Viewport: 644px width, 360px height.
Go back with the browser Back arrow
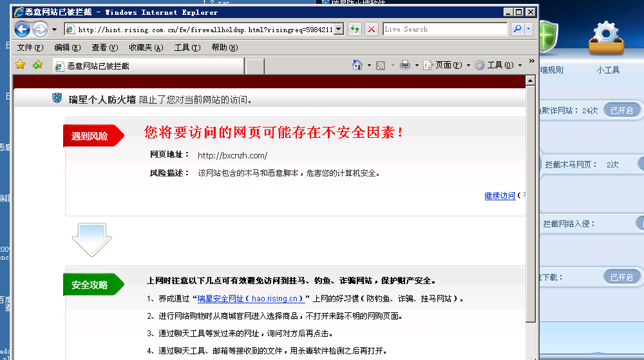coord(22,29)
